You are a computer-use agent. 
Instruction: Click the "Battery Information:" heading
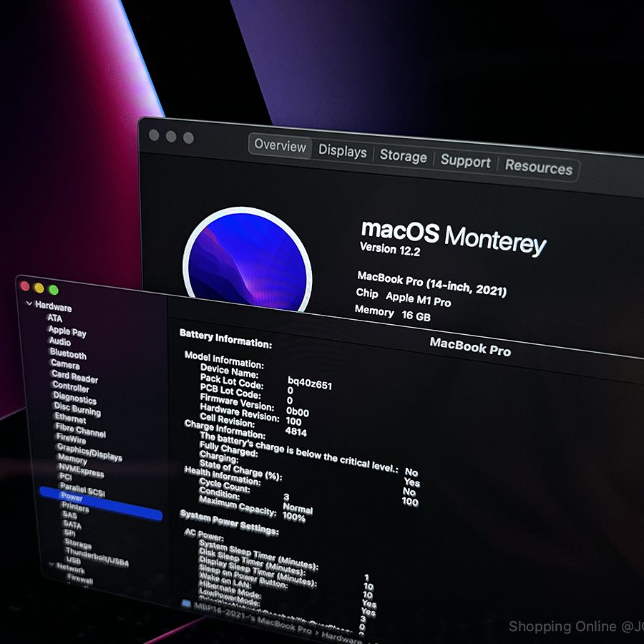tap(226, 339)
